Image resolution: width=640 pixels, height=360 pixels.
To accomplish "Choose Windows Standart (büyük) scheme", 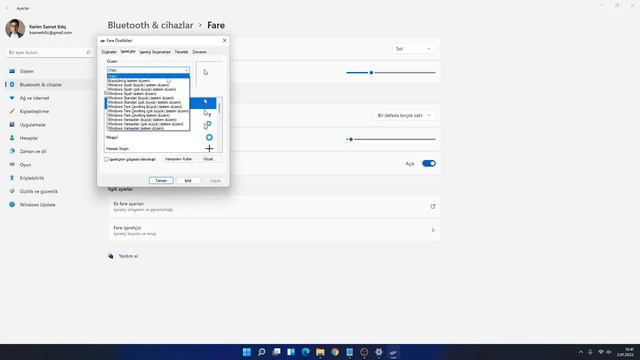I will point(148,98).
